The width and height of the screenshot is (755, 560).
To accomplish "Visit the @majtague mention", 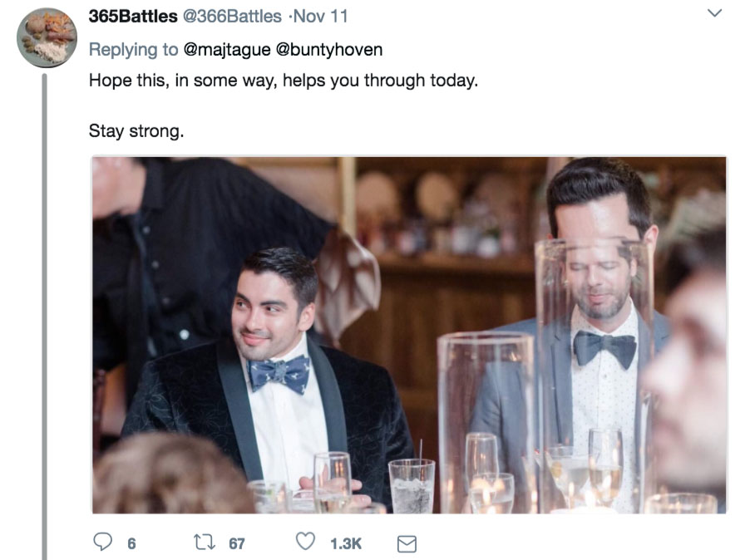I will click(226, 50).
